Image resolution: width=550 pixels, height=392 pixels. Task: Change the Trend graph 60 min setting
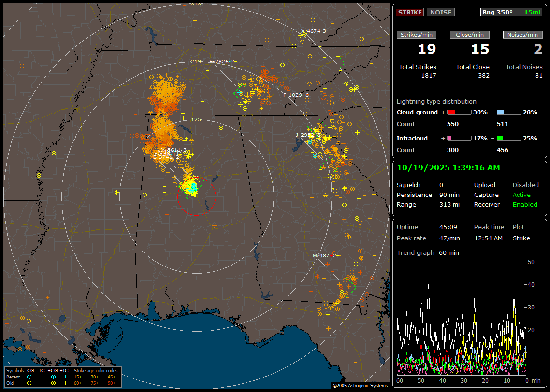[449, 252]
